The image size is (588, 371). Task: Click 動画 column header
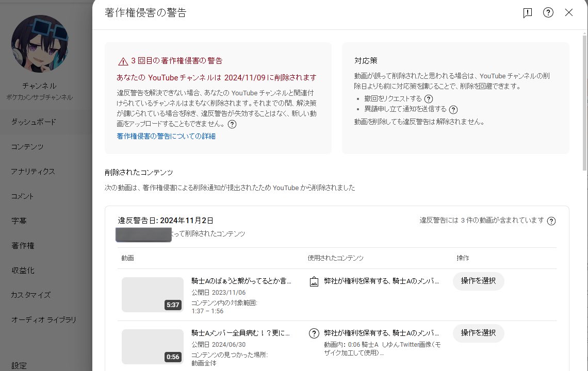pyautogui.click(x=127, y=258)
